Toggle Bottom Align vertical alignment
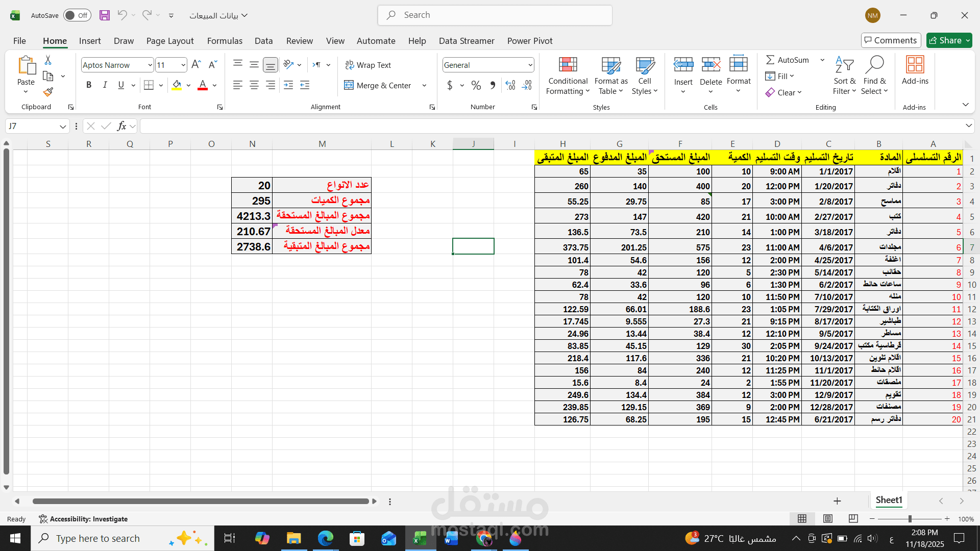The width and height of the screenshot is (980, 551). coord(271,65)
